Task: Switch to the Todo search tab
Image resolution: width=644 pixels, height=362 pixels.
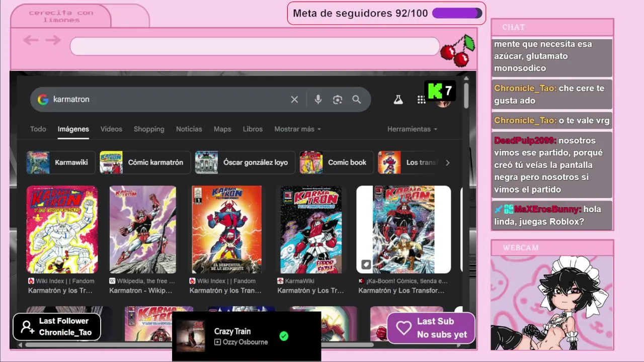Action: coord(38,129)
